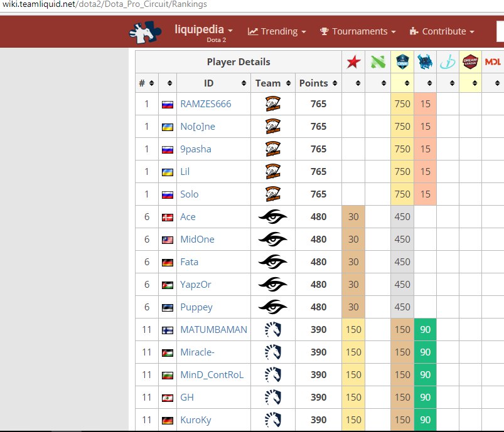Open the Tournaments dropdown menu
504x432 pixels.
[x=358, y=31]
